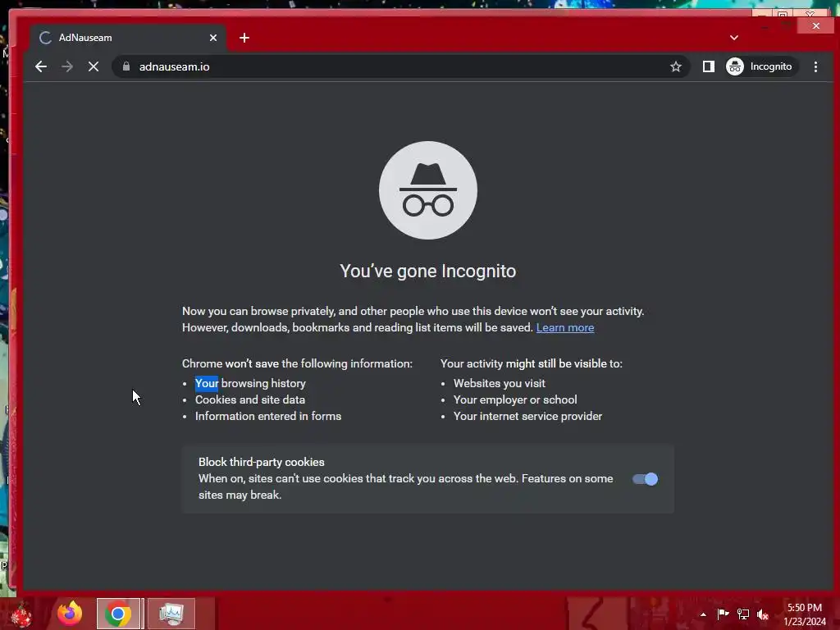Click 'Your browsing history' list item
The width and height of the screenshot is (840, 630).
click(x=250, y=383)
